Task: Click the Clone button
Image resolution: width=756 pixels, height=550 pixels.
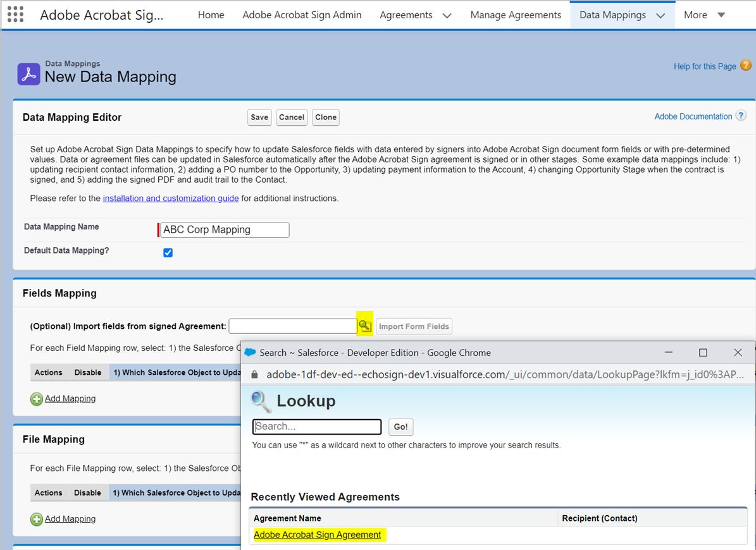Action: point(326,117)
